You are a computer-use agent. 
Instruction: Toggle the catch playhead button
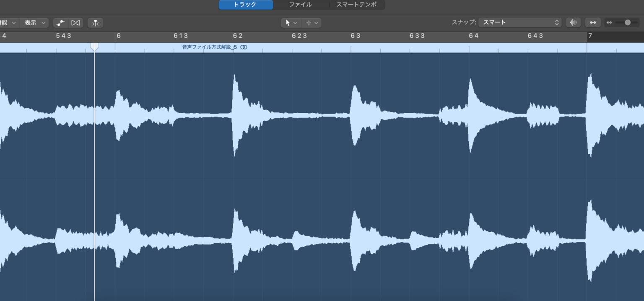tap(96, 23)
